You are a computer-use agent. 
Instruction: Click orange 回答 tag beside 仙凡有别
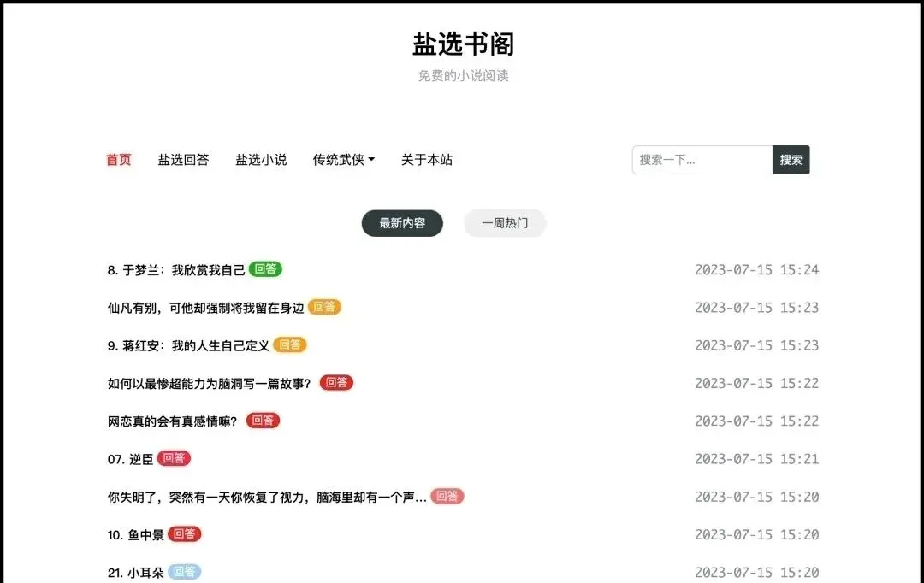(x=325, y=307)
